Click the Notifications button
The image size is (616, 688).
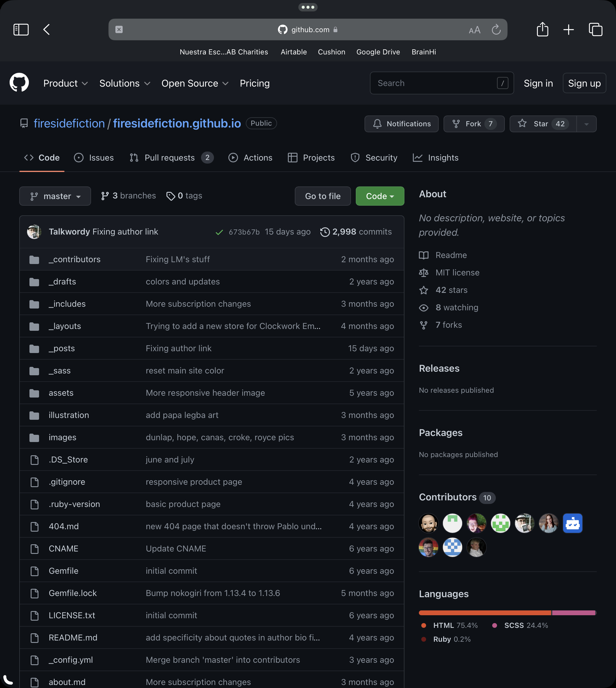coord(401,124)
